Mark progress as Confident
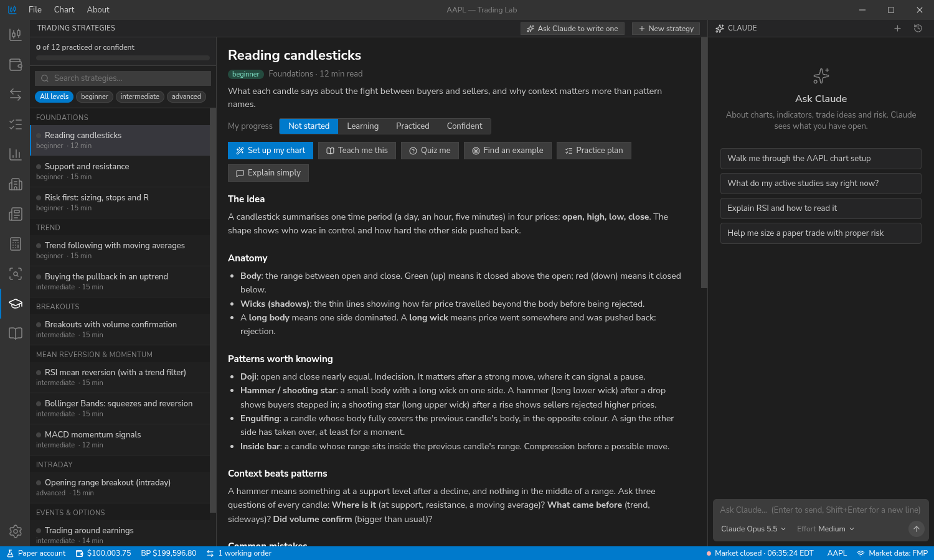The image size is (934, 560). (465, 126)
